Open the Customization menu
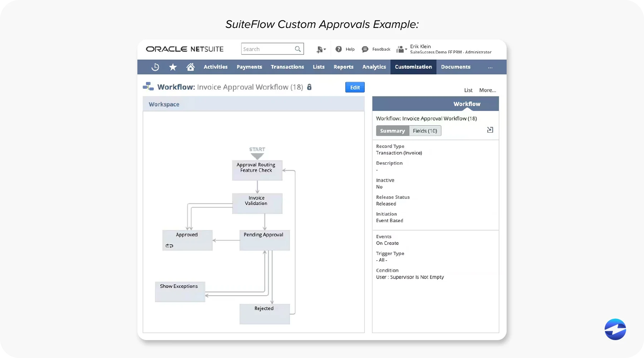This screenshot has width=644, height=358. tap(413, 67)
